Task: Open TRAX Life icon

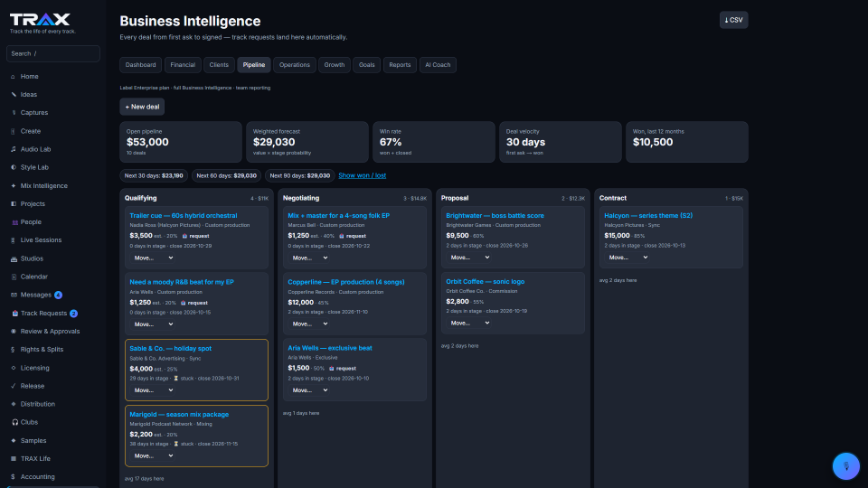Action: click(x=14, y=459)
